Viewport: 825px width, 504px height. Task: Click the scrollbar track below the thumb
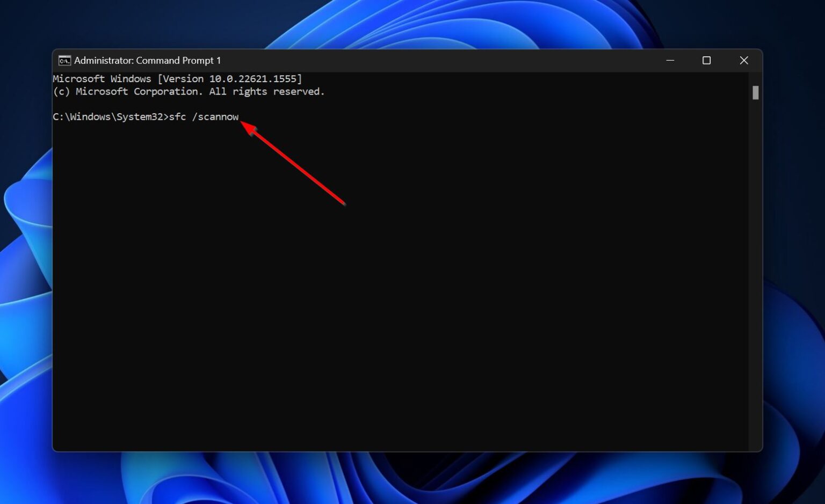pos(755,268)
